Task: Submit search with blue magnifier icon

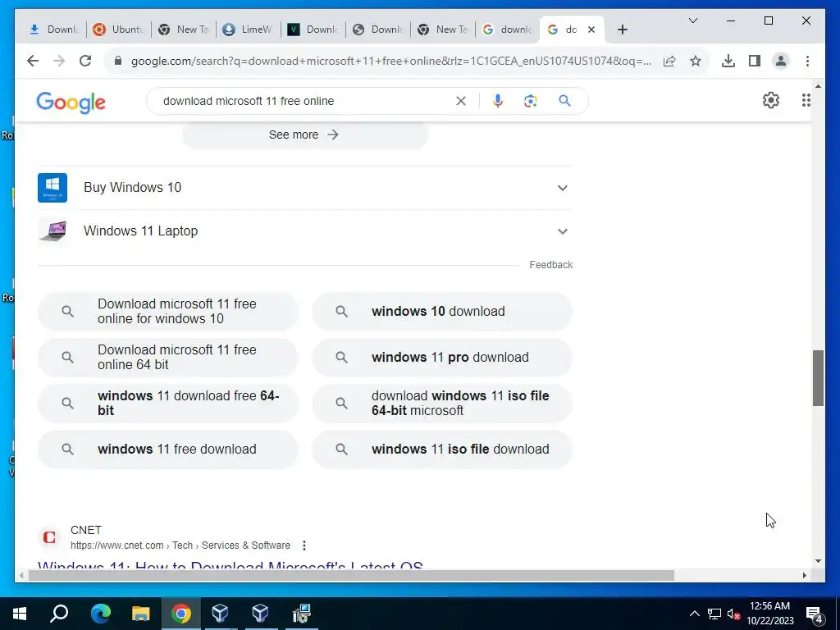Action: click(x=564, y=101)
